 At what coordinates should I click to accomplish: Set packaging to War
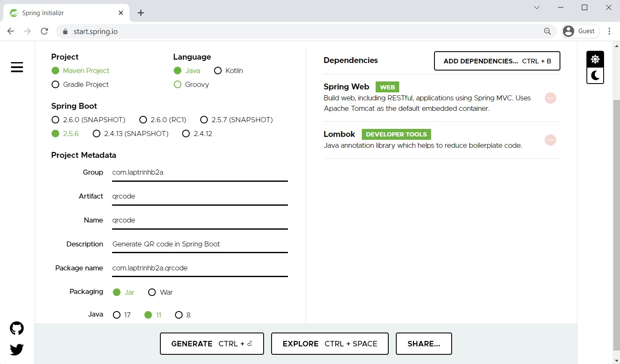[x=160, y=292]
